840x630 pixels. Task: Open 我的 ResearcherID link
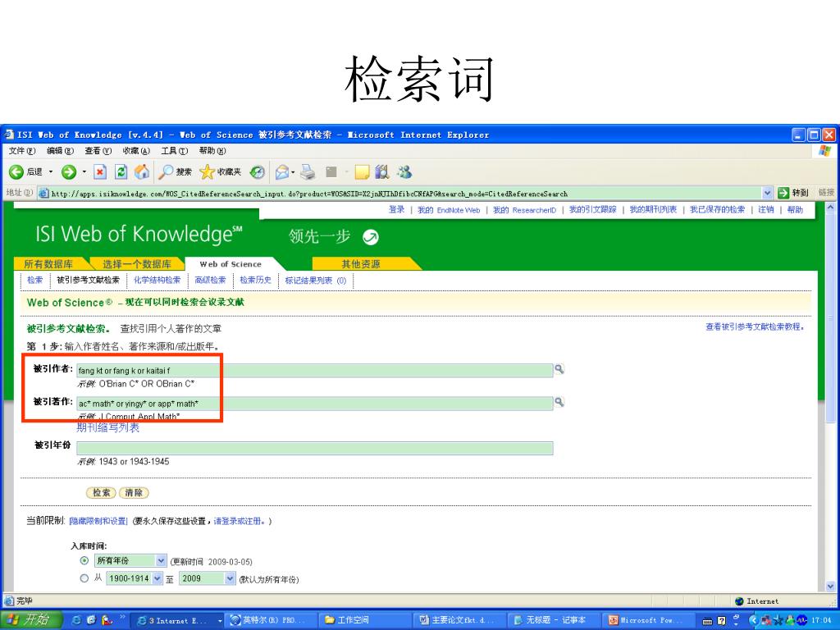pyautogui.click(x=524, y=209)
